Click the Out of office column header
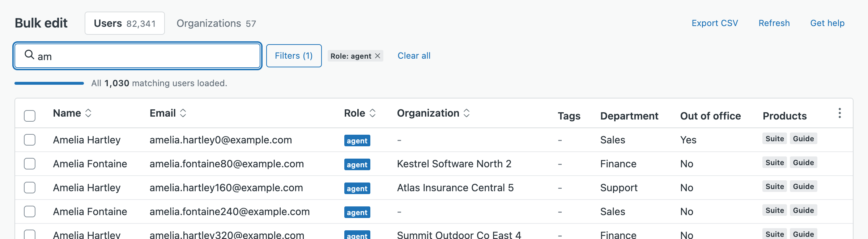This screenshot has height=239, width=868. tap(710, 116)
